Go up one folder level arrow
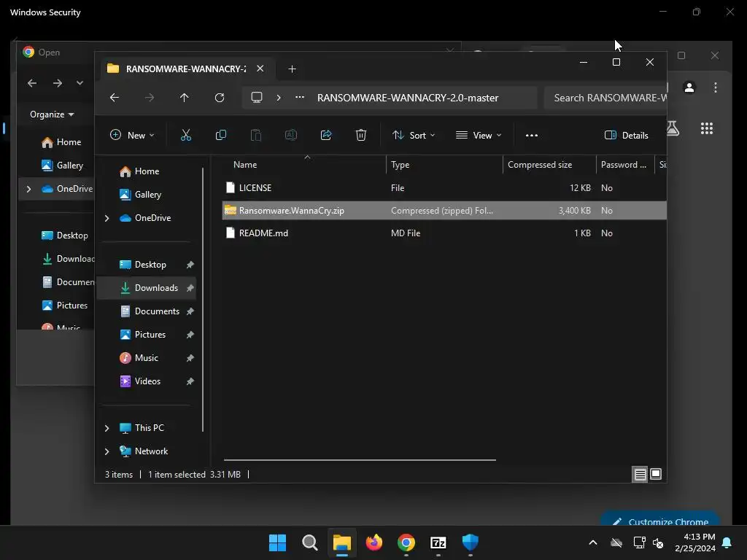Screen dimensions: 747x560 (185, 98)
